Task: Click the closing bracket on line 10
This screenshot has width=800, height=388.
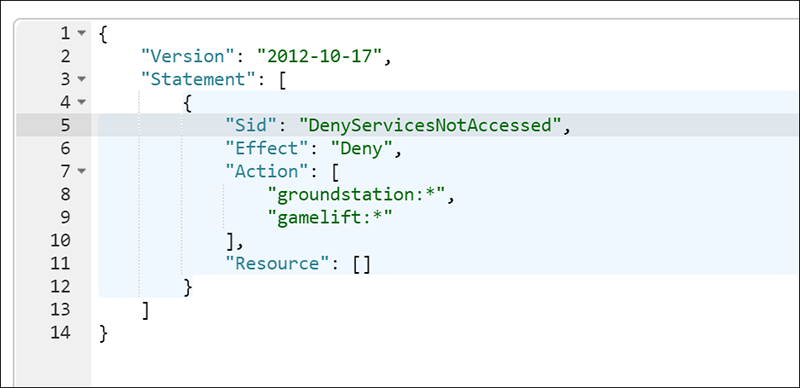Action: pyautogui.click(x=230, y=240)
